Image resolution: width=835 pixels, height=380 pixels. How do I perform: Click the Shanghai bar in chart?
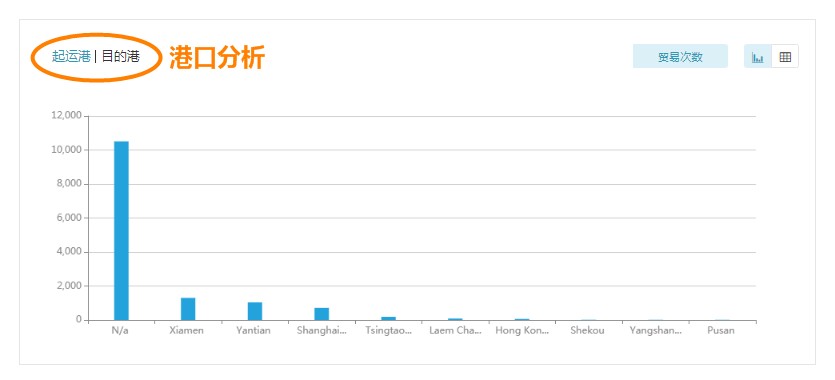tap(322, 314)
